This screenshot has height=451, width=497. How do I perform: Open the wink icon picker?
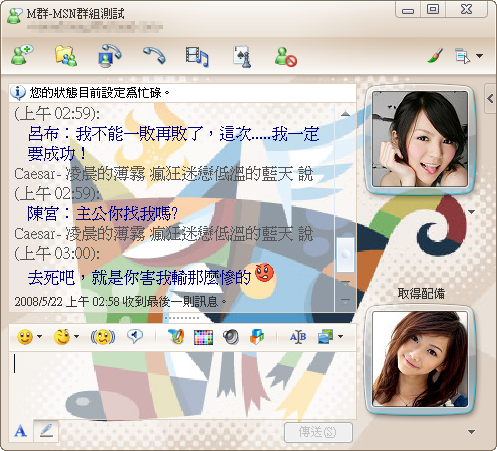[x=62, y=337]
